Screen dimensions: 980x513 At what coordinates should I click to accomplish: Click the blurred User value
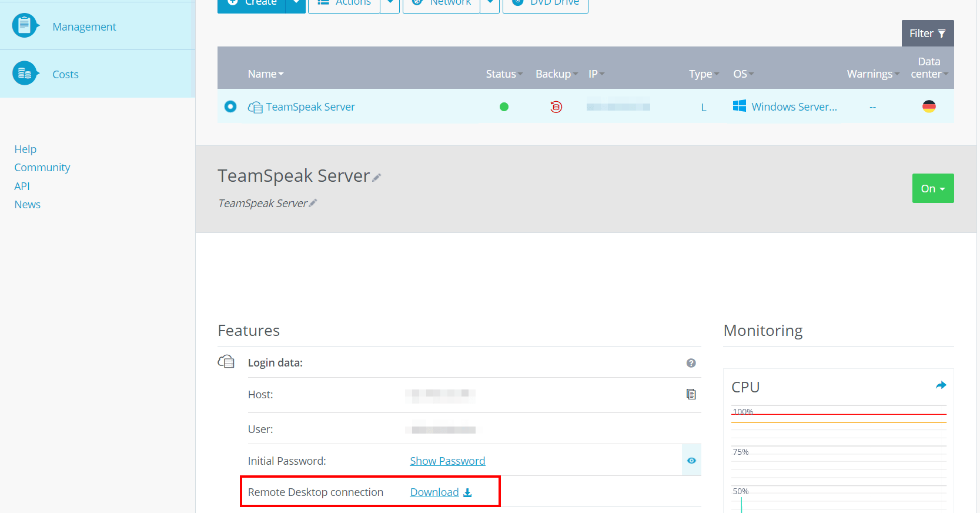point(440,429)
